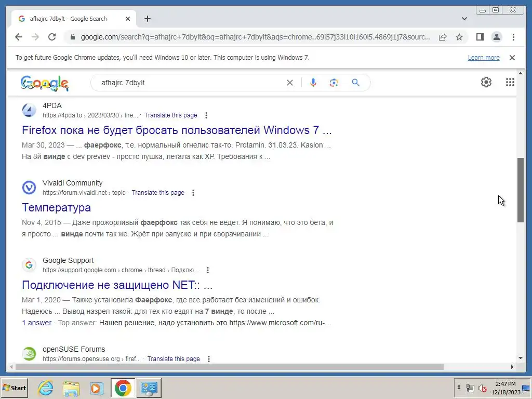Viewport: 532px width, 399px height.
Task: Open the control panel taskbar app
Action: pos(149,388)
